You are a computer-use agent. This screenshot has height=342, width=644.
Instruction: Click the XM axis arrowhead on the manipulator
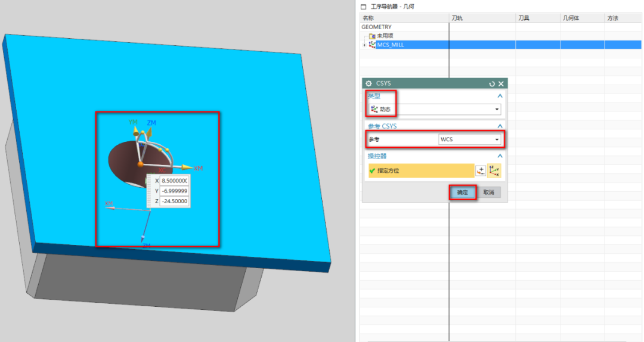click(187, 168)
